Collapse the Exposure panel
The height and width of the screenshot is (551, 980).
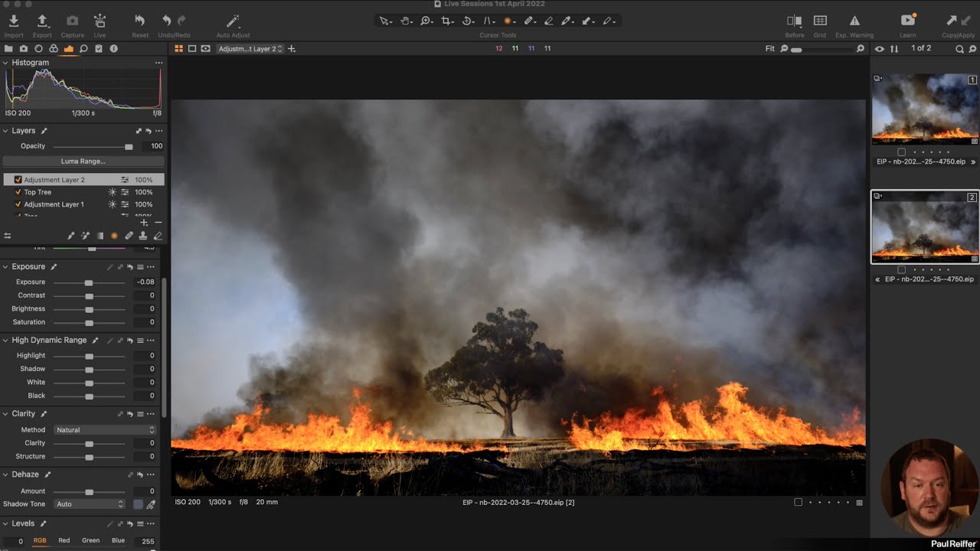pos(5,266)
